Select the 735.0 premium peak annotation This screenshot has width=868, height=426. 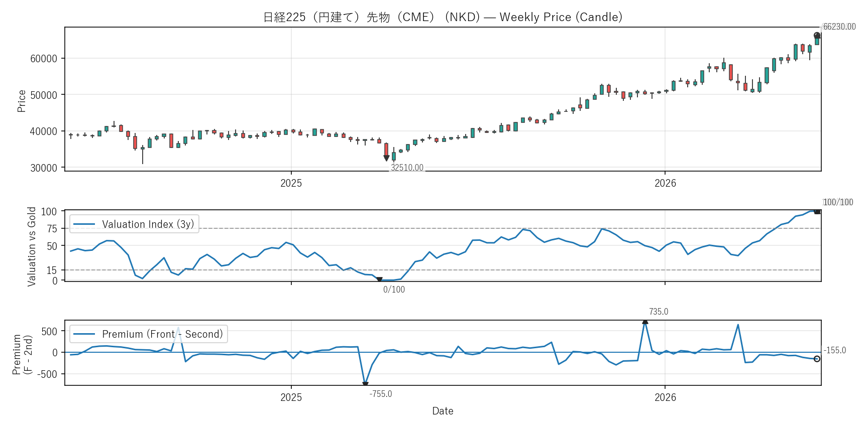(x=659, y=312)
